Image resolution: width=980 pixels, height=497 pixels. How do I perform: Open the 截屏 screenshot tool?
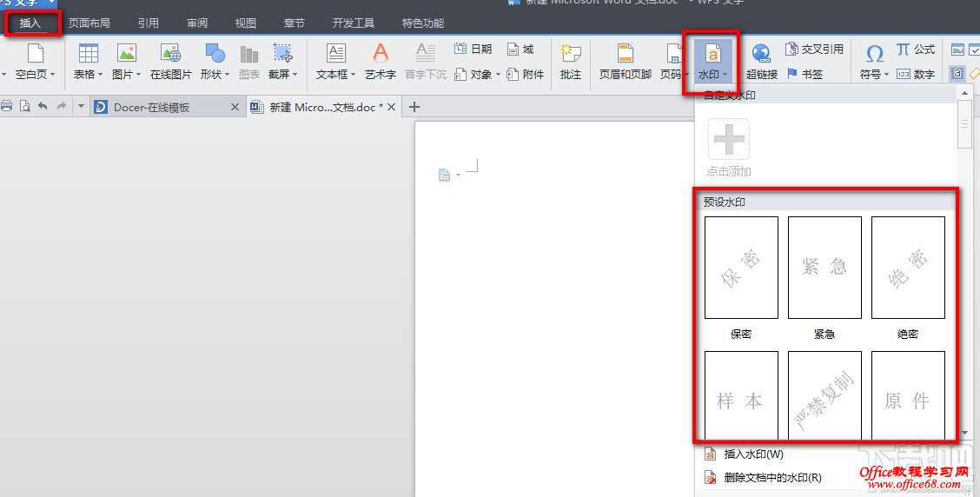pos(282,62)
